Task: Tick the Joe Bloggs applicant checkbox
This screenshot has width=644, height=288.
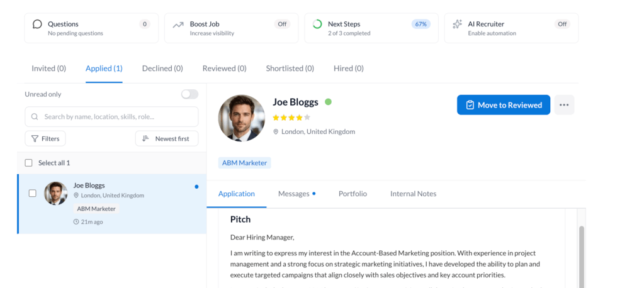Action: pos(33,193)
